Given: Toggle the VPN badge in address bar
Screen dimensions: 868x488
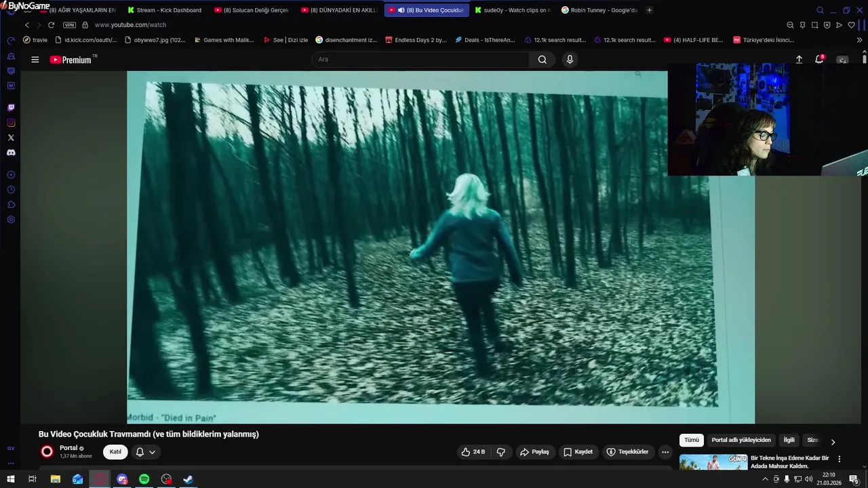Looking at the screenshot, I should coord(69,25).
